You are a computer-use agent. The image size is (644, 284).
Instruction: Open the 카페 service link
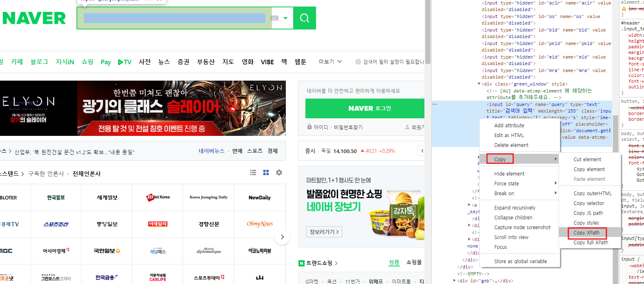point(17,62)
